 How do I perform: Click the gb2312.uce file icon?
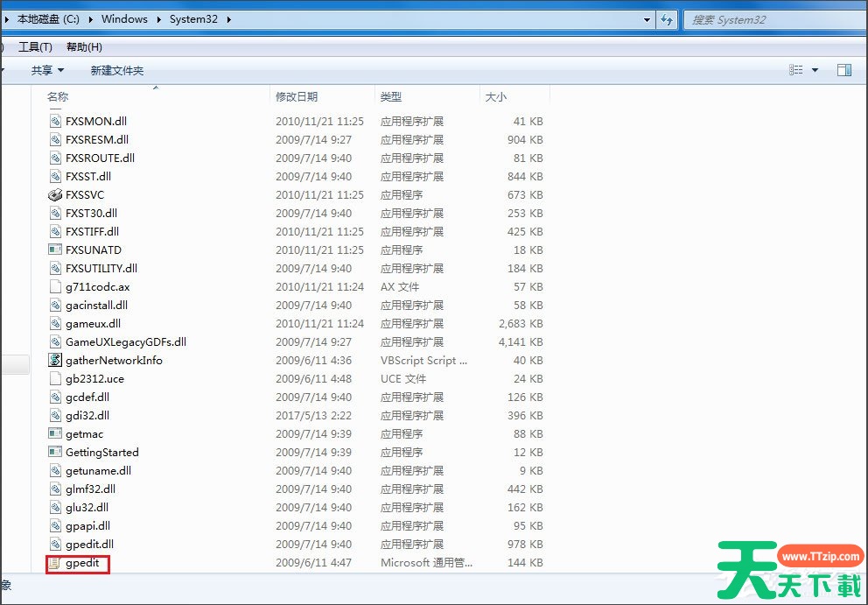coord(54,378)
